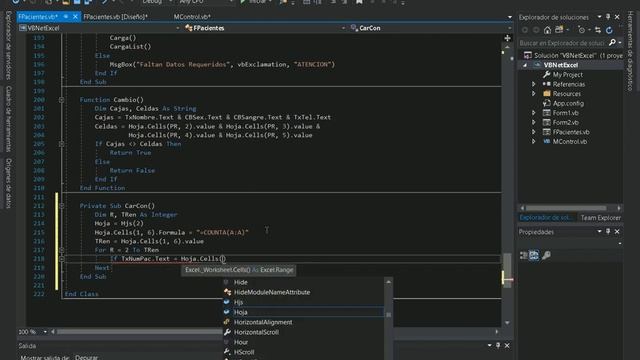
Task: Click the Home icon in Solution Explorer toolbar
Action: (547, 30)
